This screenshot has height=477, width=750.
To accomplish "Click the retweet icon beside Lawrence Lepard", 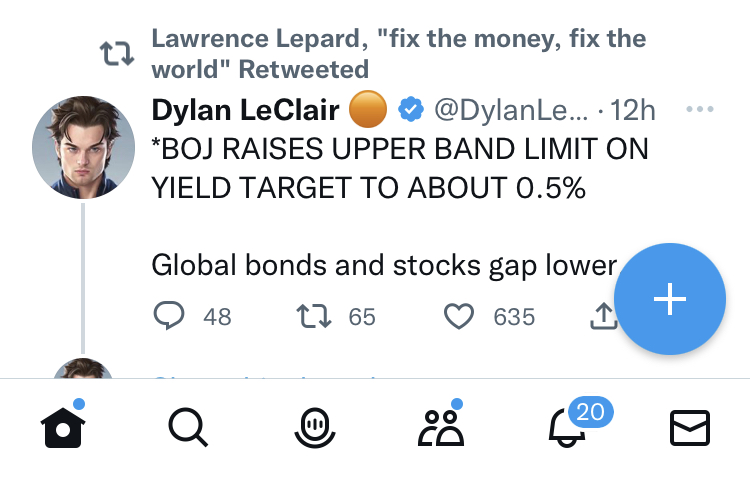I will click(x=117, y=54).
